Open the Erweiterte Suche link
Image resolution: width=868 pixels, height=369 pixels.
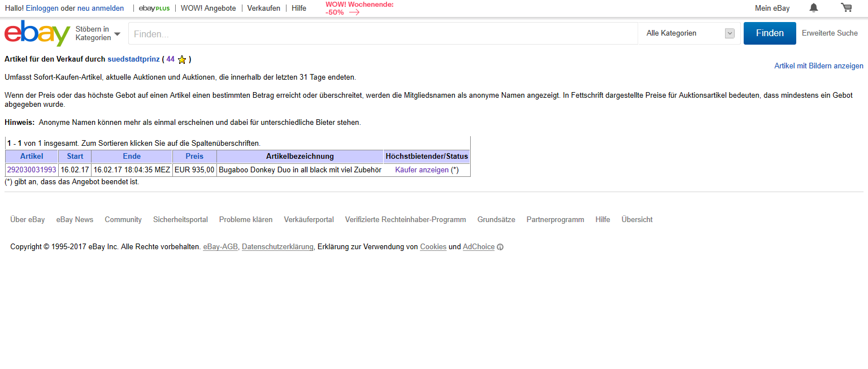[x=830, y=33]
